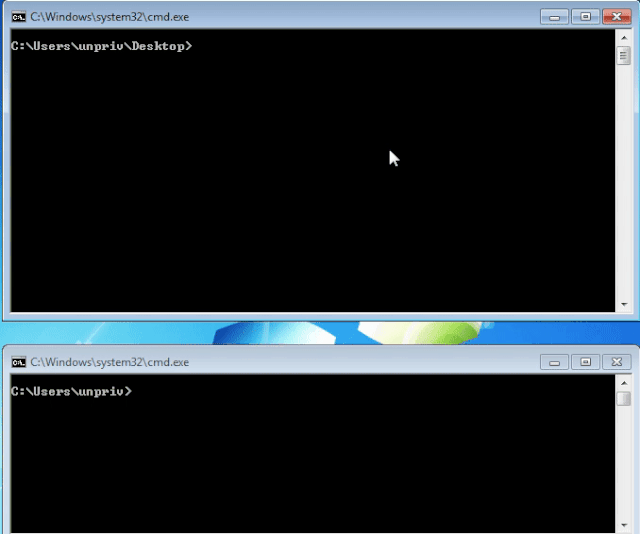Click the title text of the top cmd.exe window

109,17
